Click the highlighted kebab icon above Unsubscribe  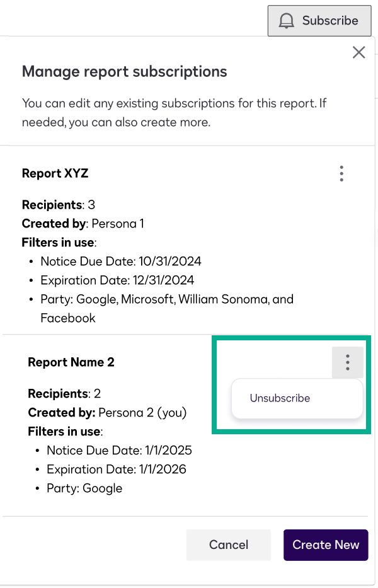click(347, 362)
